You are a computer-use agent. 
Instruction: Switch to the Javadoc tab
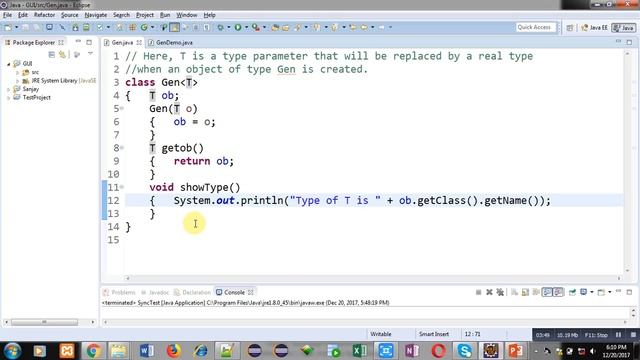click(155, 292)
